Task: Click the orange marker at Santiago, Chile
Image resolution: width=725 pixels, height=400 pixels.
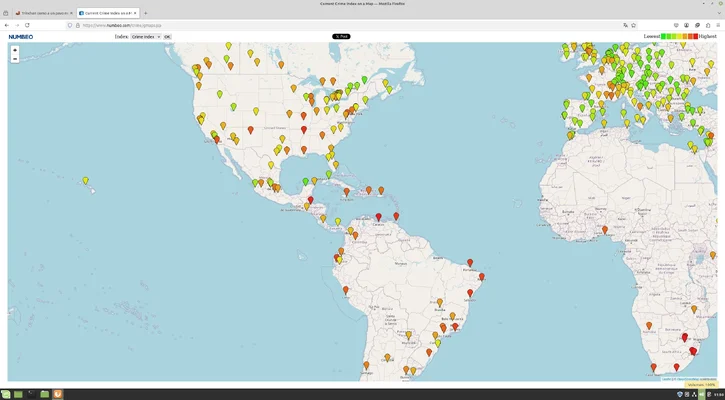Action: coord(367,365)
